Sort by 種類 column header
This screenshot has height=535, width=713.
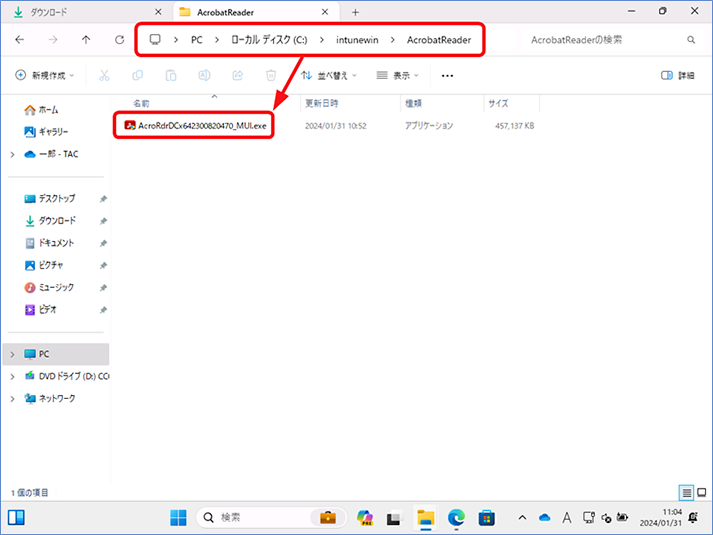[x=413, y=104]
